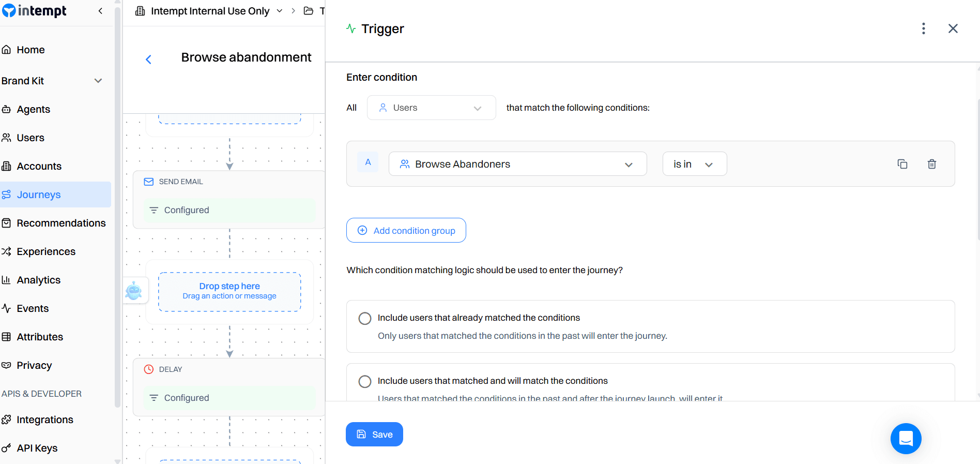This screenshot has height=464, width=980.
Task: Open the Trigger panel overflow menu
Action: pyautogui.click(x=924, y=28)
